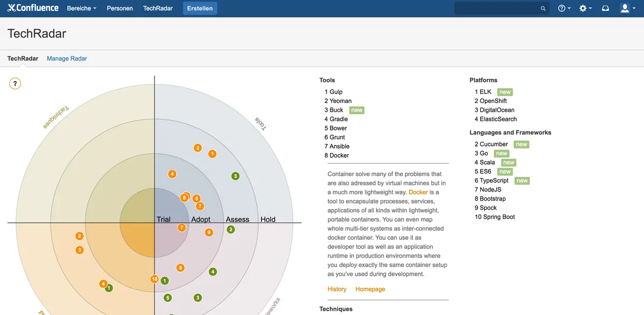Select '7 Ansible' in Tools list

click(x=337, y=146)
